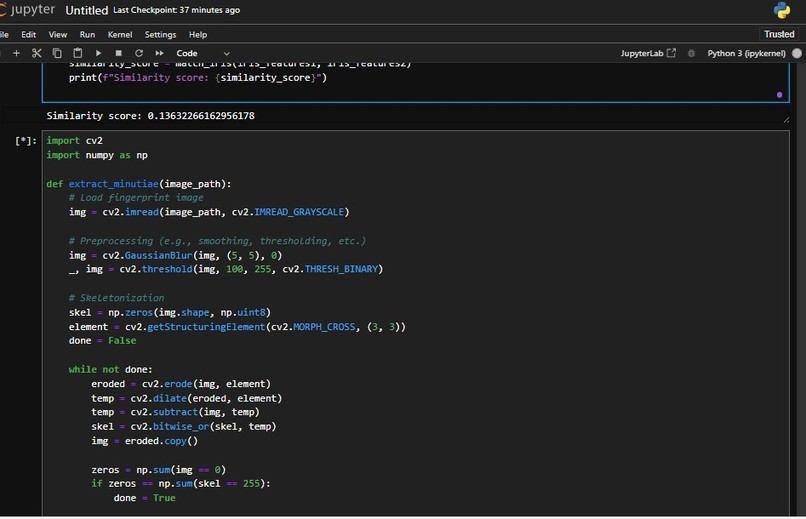Click the Python logo icon
This screenshot has height=519, width=806.
pyautogui.click(x=782, y=10)
